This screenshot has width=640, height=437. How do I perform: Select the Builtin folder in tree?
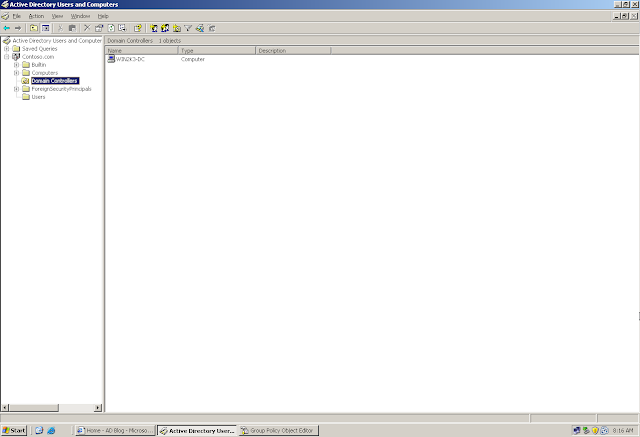pyautogui.click(x=39, y=65)
